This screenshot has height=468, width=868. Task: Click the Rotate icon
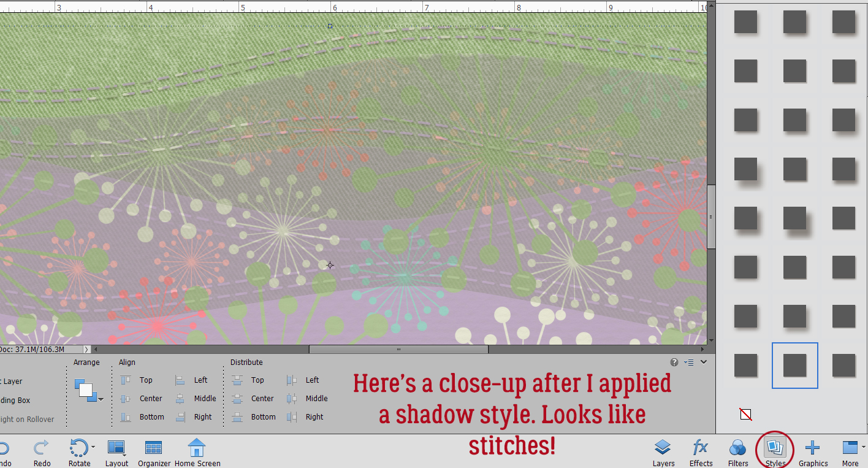[x=78, y=448]
